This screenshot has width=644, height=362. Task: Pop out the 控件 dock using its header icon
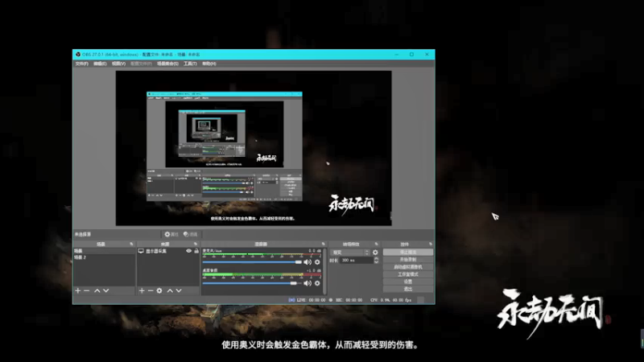tap(431, 244)
